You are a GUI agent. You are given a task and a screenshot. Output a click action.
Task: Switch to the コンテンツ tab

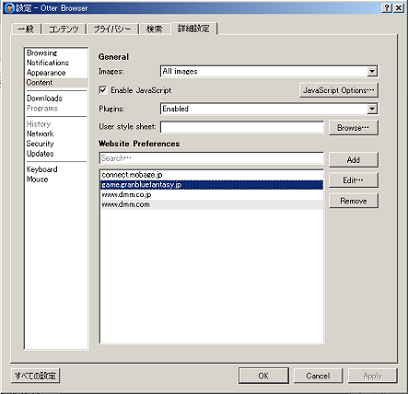point(64,29)
